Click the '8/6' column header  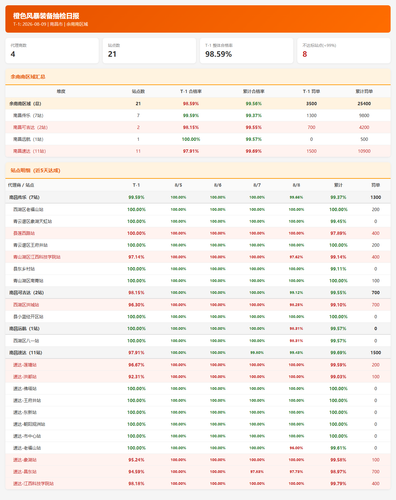click(218, 185)
